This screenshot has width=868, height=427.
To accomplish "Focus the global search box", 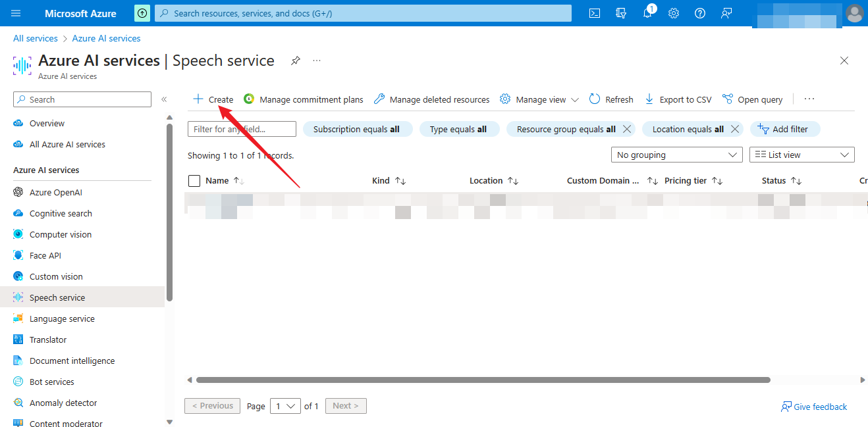I will pyautogui.click(x=363, y=13).
